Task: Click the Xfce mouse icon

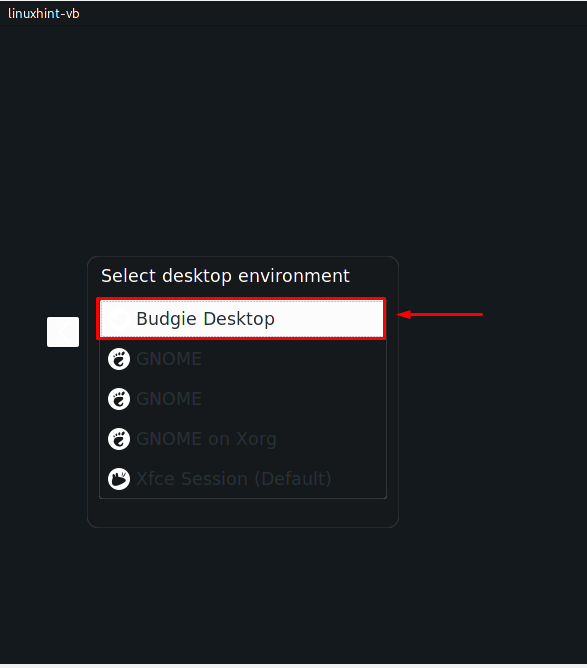Action: pos(119,479)
